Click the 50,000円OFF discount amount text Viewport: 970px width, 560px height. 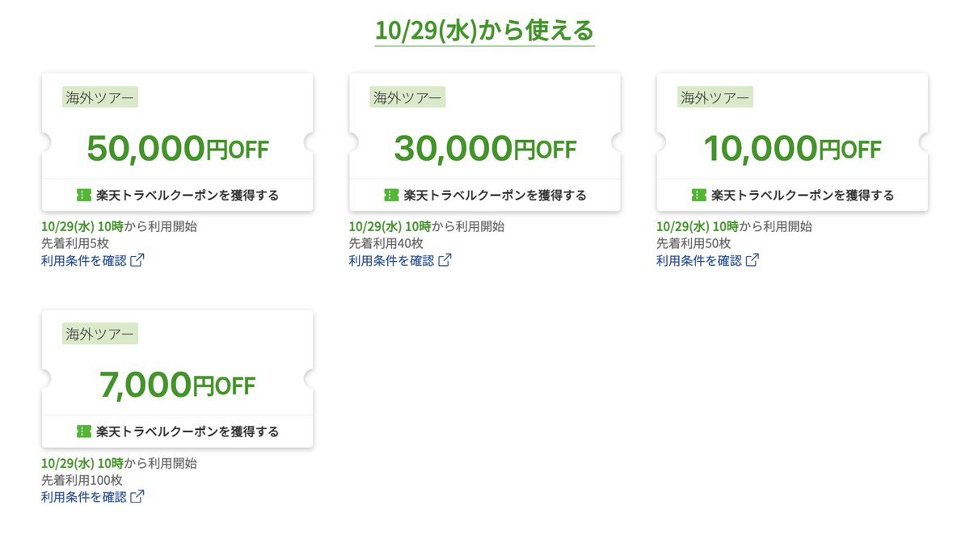point(177,149)
